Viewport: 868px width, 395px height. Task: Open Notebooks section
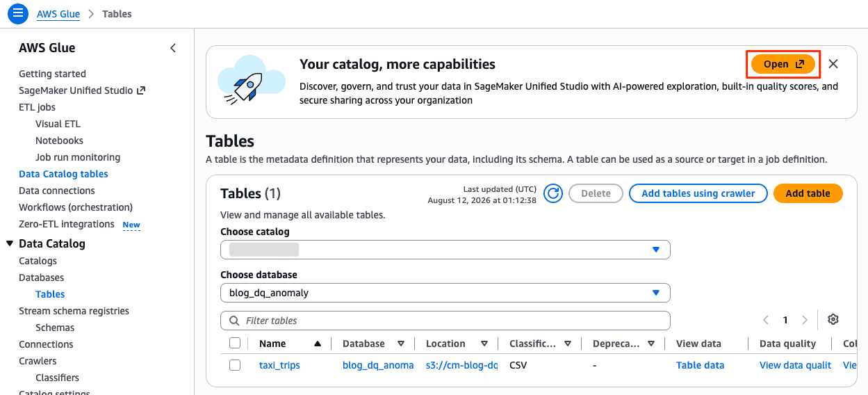[59, 140]
